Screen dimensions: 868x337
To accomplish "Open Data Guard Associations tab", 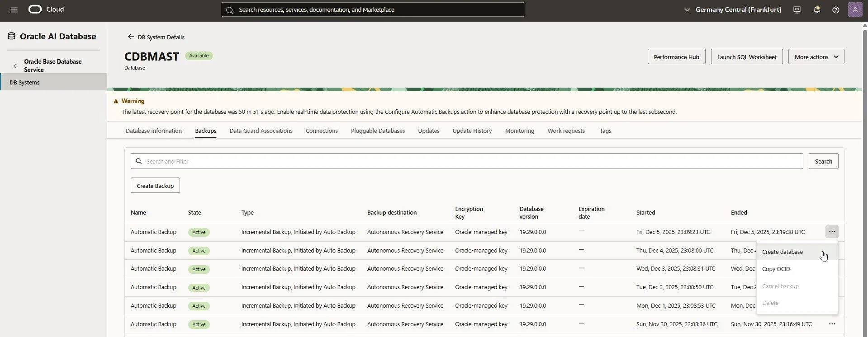I will point(261,131).
